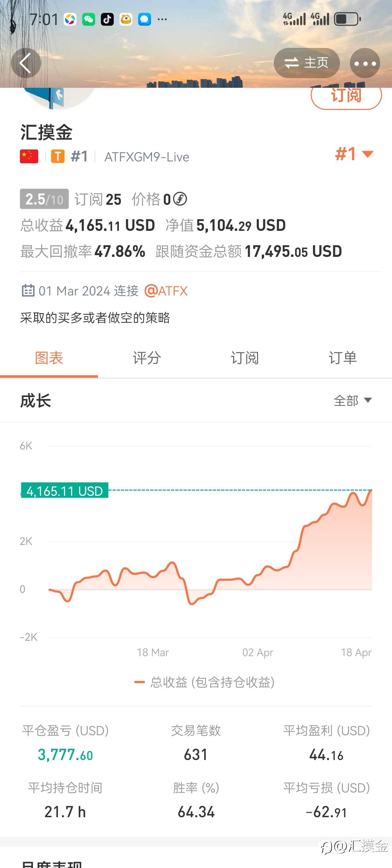Expand the #1 account dropdown

click(354, 154)
